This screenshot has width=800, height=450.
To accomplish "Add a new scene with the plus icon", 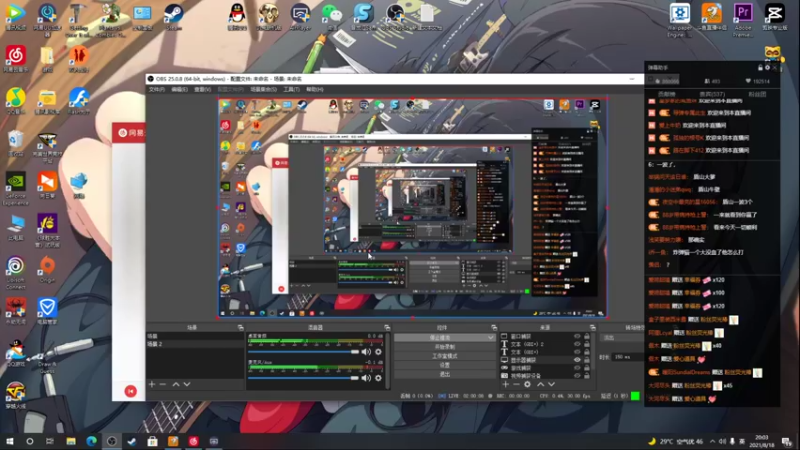I will (152, 384).
